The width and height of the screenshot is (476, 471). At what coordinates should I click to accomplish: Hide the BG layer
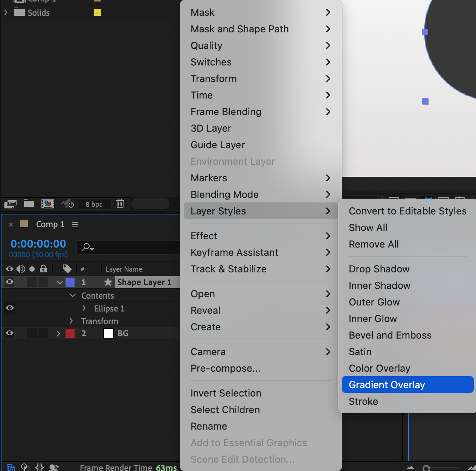point(10,333)
